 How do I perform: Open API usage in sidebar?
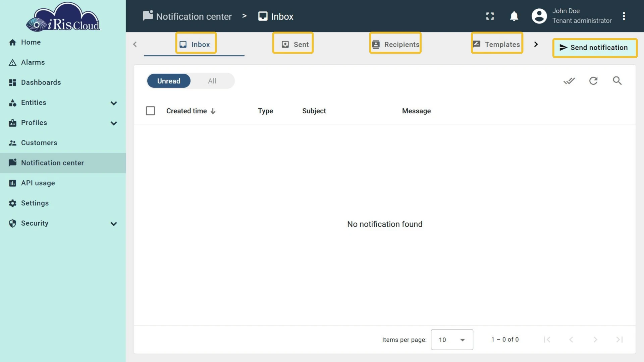pyautogui.click(x=63, y=183)
